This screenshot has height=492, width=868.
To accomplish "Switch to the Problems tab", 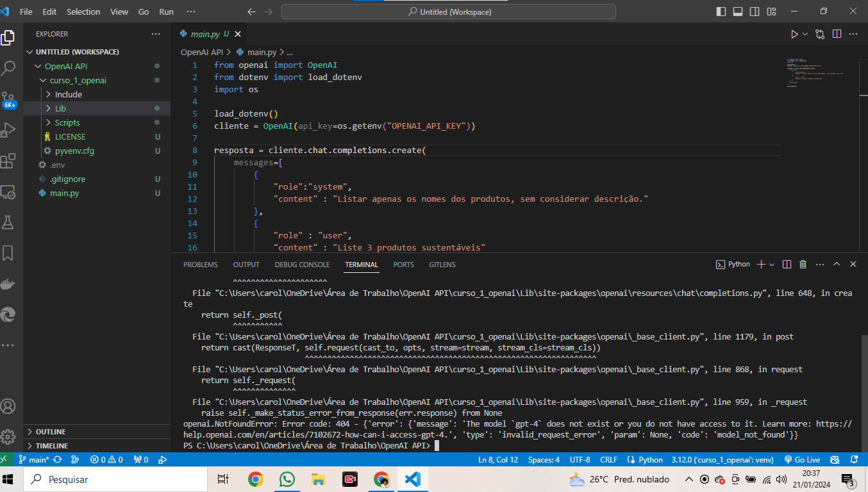I will (x=201, y=265).
